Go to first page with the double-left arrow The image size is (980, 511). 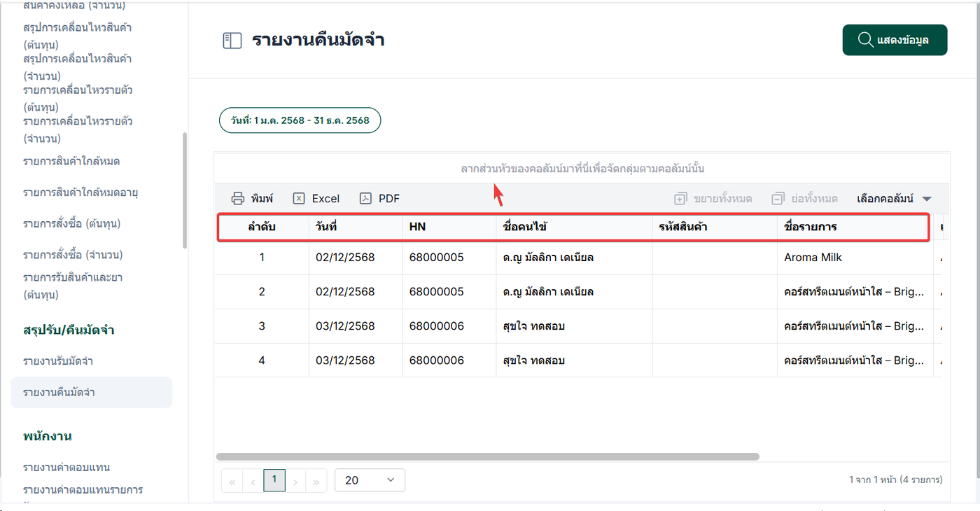pos(232,481)
